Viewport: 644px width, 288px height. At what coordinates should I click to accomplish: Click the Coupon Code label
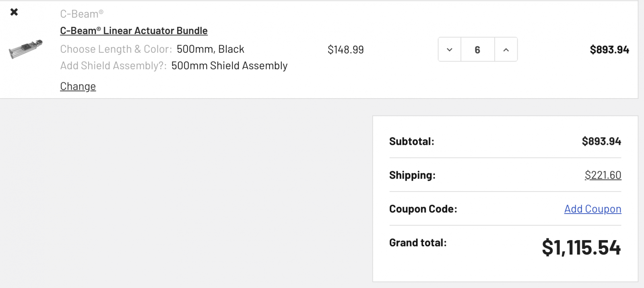pyautogui.click(x=423, y=209)
